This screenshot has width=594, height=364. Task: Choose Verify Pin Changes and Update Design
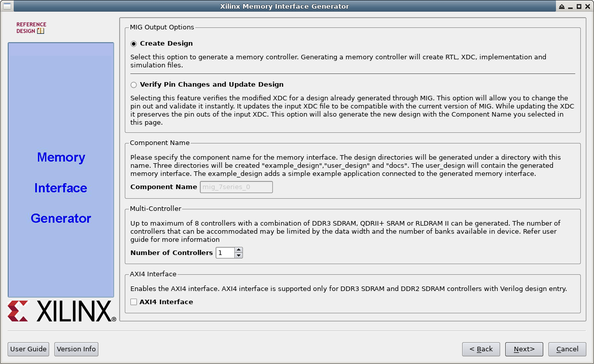(x=134, y=85)
